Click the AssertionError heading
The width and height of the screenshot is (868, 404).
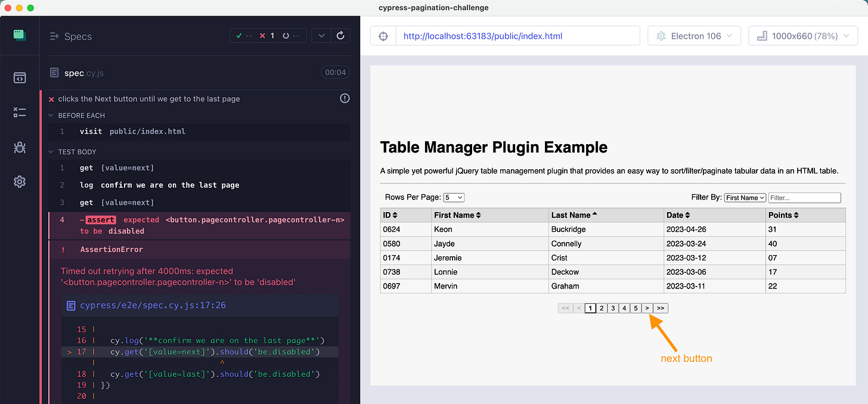(111, 250)
